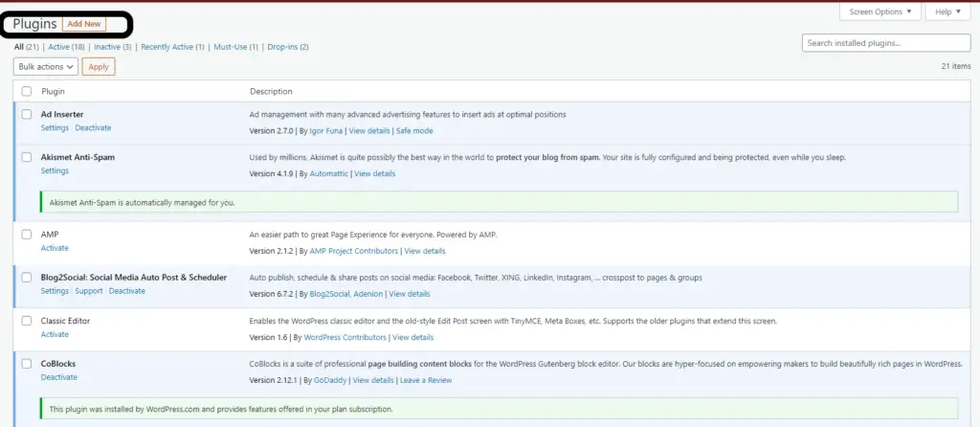Image resolution: width=980 pixels, height=427 pixels.
Task: Open AMP Project Contributors link
Action: pos(354,251)
